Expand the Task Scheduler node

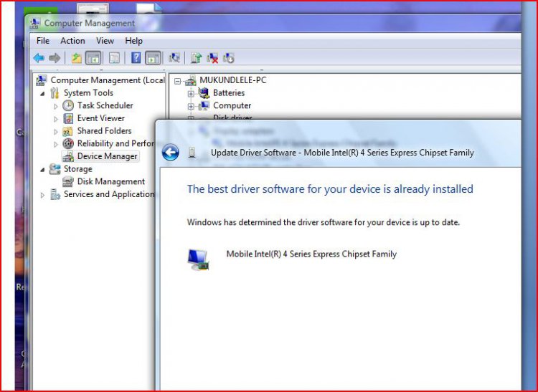click(55, 106)
